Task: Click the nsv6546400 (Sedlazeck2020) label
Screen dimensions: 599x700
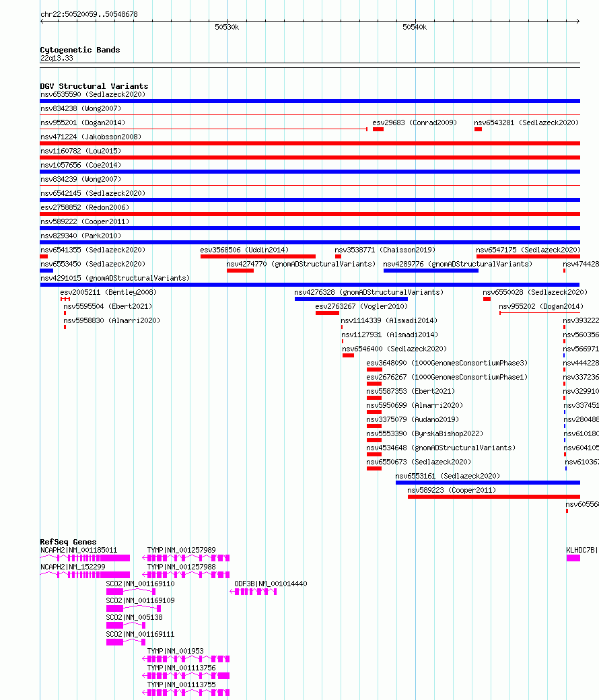Action: click(x=394, y=349)
